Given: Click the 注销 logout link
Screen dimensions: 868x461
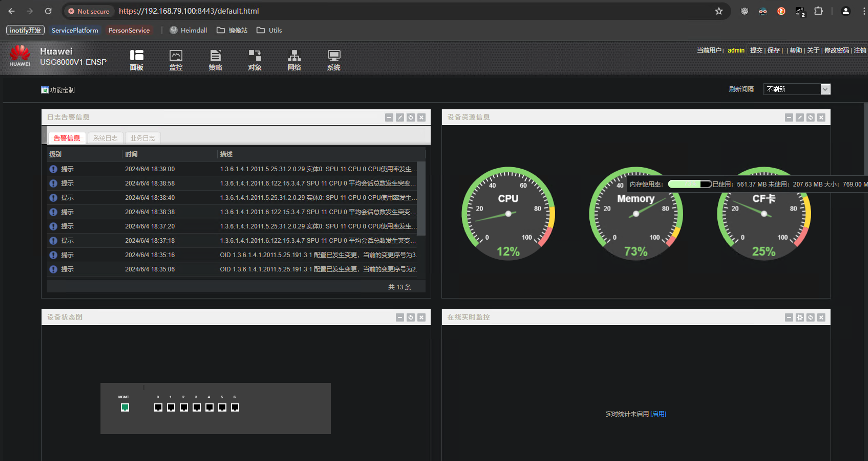Looking at the screenshot, I should point(860,50).
